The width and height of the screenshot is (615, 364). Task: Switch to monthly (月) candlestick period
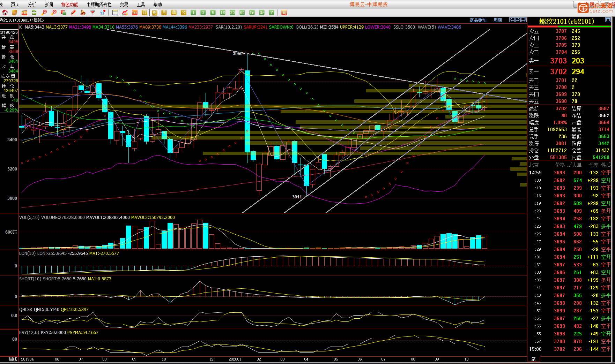click(164, 13)
